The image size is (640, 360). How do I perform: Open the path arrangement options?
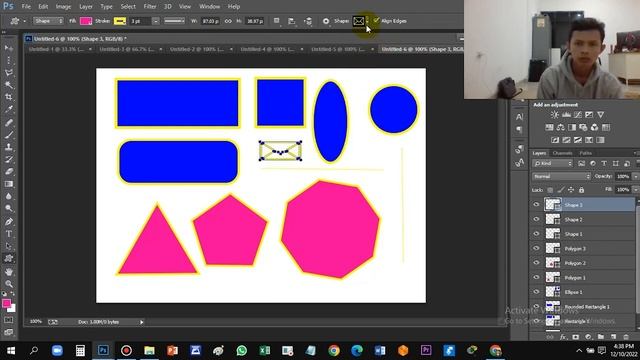click(308, 21)
